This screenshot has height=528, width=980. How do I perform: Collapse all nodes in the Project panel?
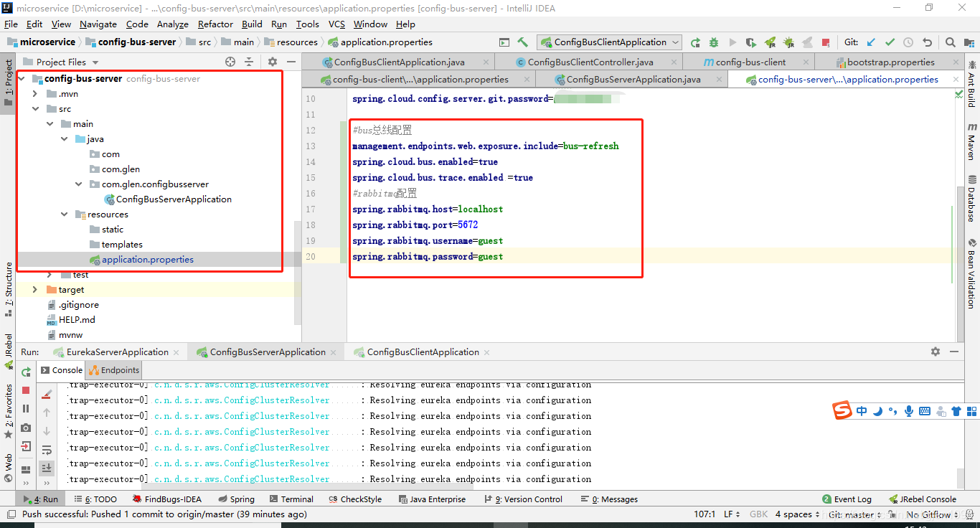point(250,62)
